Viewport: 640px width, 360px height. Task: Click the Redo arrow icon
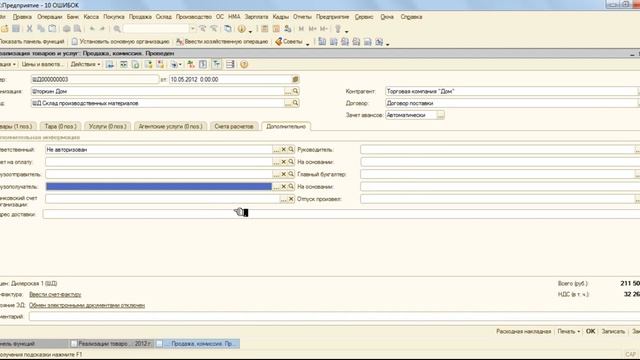tap(102, 29)
